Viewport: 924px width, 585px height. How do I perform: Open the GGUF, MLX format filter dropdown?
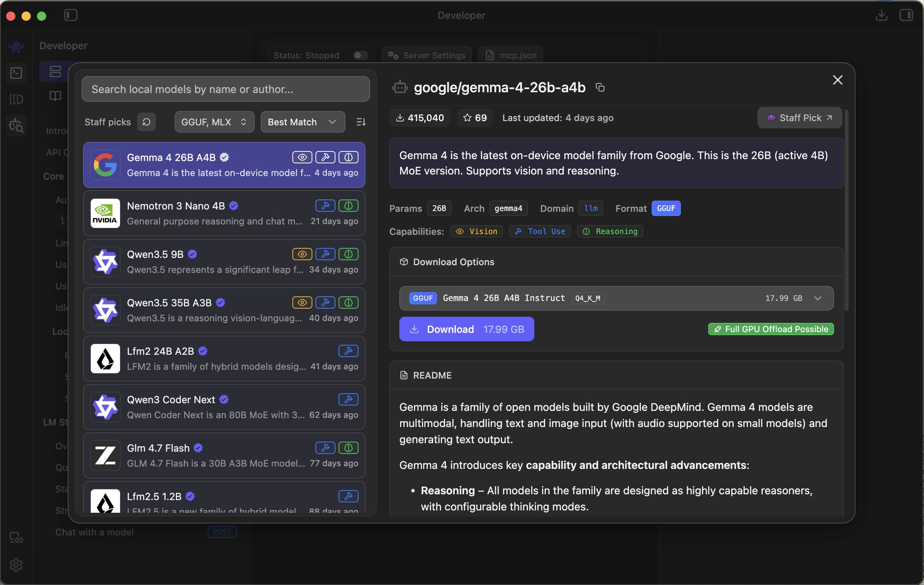(x=214, y=122)
